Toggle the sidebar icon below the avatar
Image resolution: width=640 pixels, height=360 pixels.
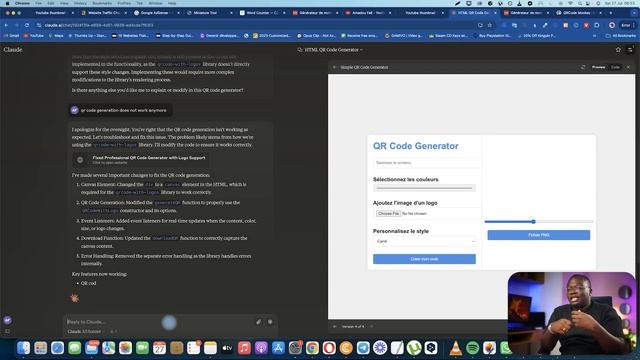[7, 331]
